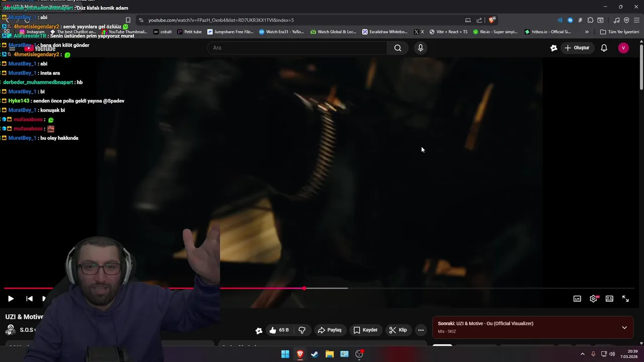The width and height of the screenshot is (644, 362).
Task: View YouTube notifications bell
Action: [x=604, y=48]
